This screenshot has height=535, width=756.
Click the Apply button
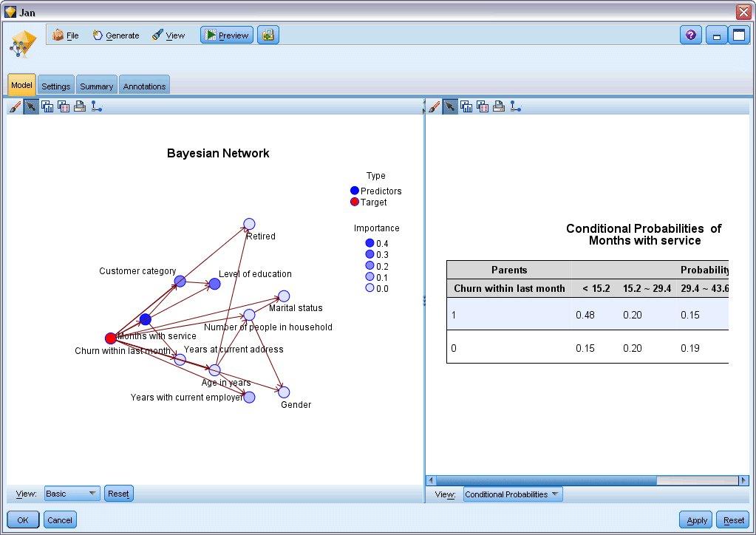point(697,520)
